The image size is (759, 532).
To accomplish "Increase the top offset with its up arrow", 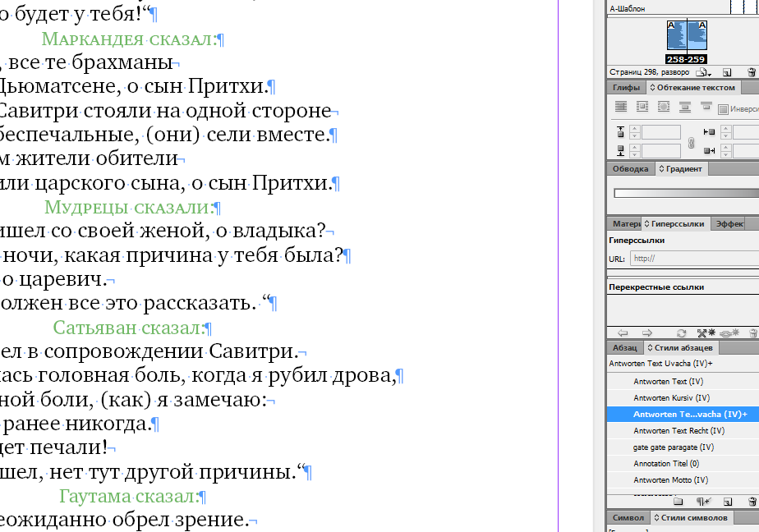I will pos(635,129).
